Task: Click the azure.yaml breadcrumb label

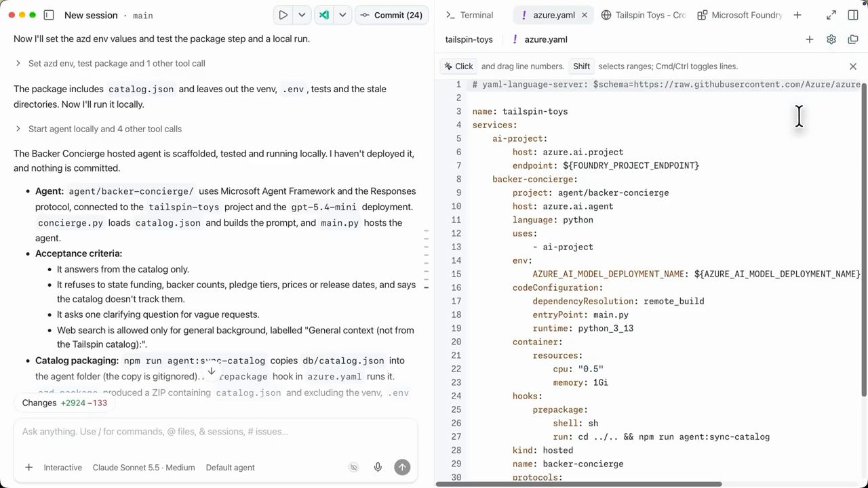Action: [x=546, y=39]
